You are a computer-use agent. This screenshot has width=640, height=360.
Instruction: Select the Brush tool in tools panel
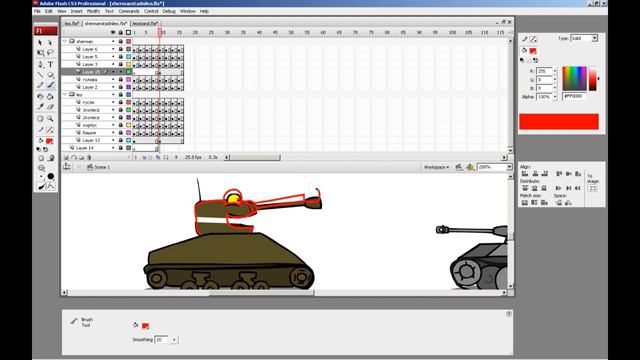50,85
